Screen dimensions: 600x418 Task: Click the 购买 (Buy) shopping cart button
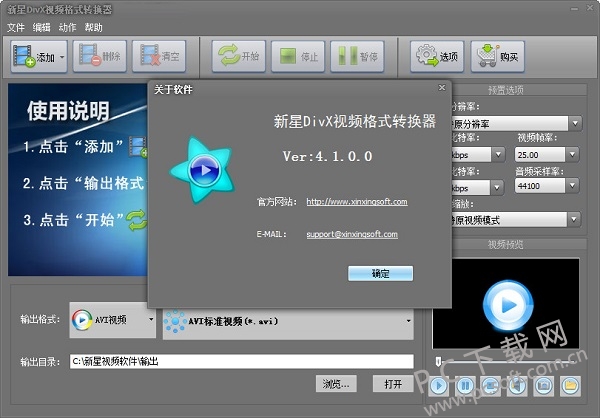(x=497, y=56)
